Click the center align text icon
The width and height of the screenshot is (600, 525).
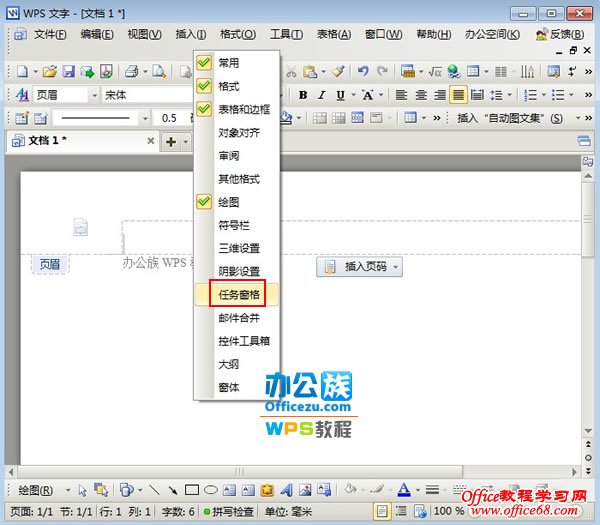(x=420, y=95)
